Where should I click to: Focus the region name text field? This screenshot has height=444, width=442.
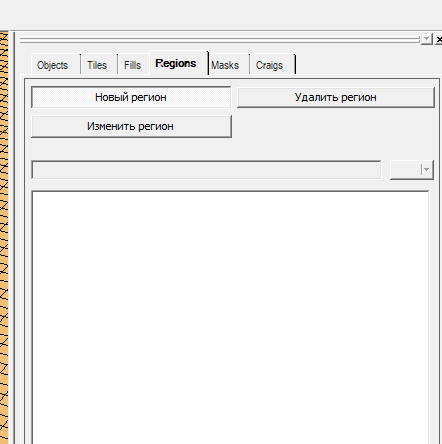[x=206, y=170]
